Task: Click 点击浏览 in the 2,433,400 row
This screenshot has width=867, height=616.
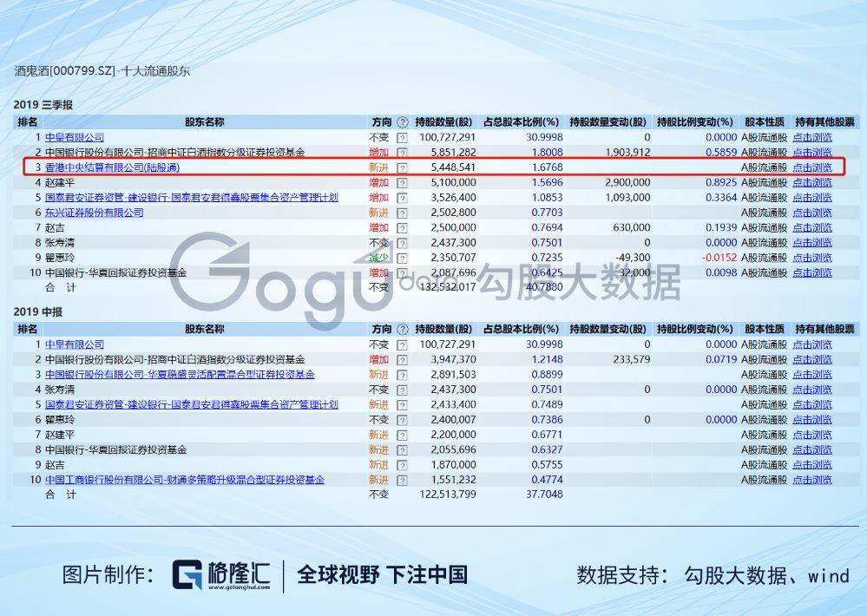Action: tap(812, 405)
